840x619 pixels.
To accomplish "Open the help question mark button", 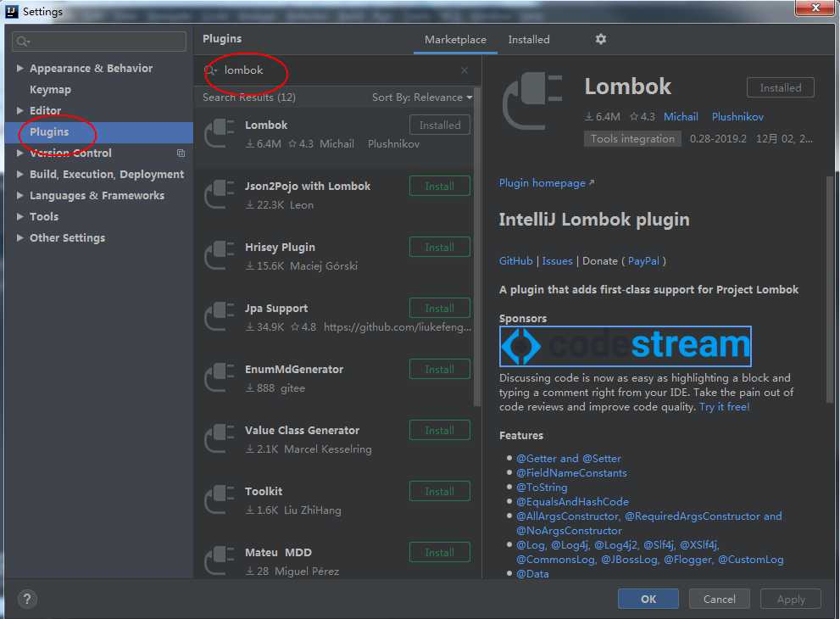I will pos(27,599).
